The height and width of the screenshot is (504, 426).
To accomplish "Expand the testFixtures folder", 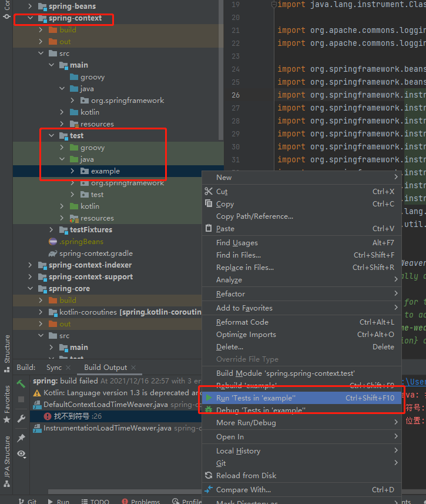I will click(x=51, y=230).
